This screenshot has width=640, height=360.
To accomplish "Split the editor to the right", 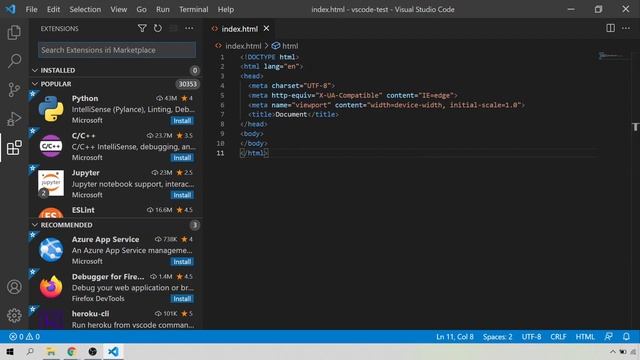I will click(x=610, y=28).
